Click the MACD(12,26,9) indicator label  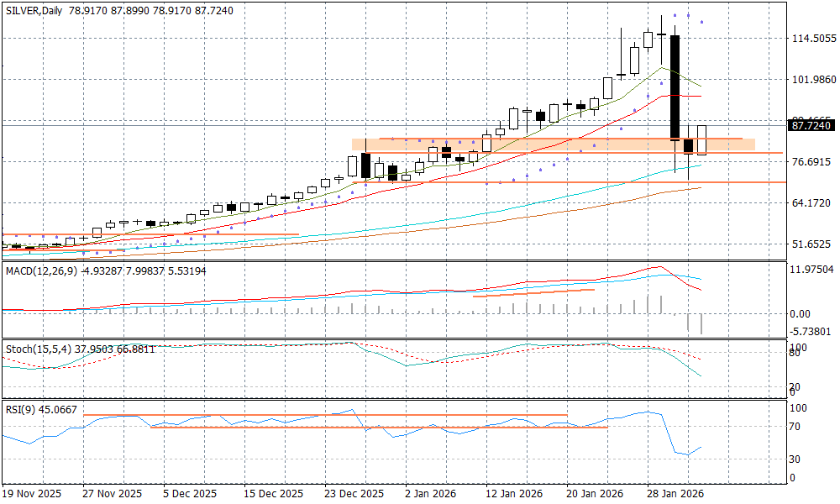39,270
